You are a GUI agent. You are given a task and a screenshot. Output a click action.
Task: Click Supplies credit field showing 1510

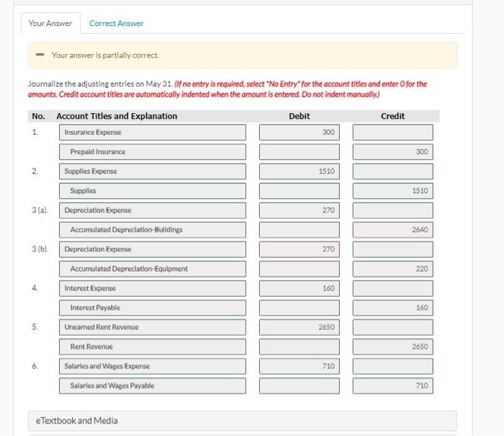point(393,191)
